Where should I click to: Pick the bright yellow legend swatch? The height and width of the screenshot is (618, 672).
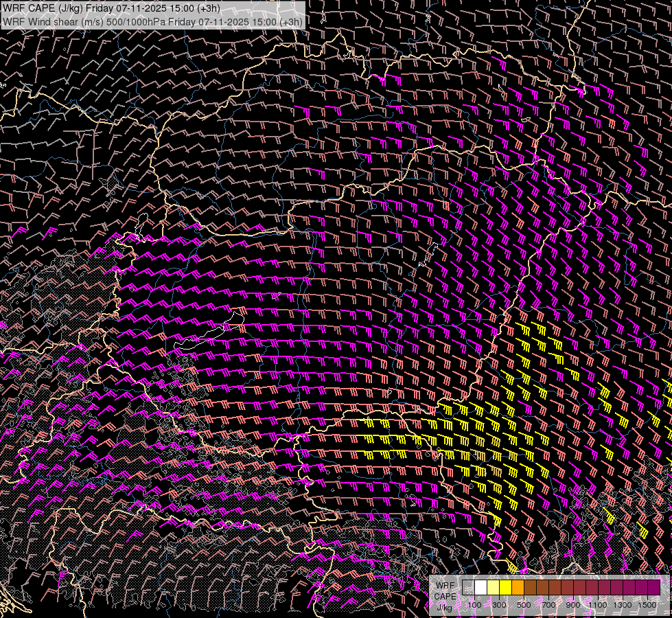[505, 588]
